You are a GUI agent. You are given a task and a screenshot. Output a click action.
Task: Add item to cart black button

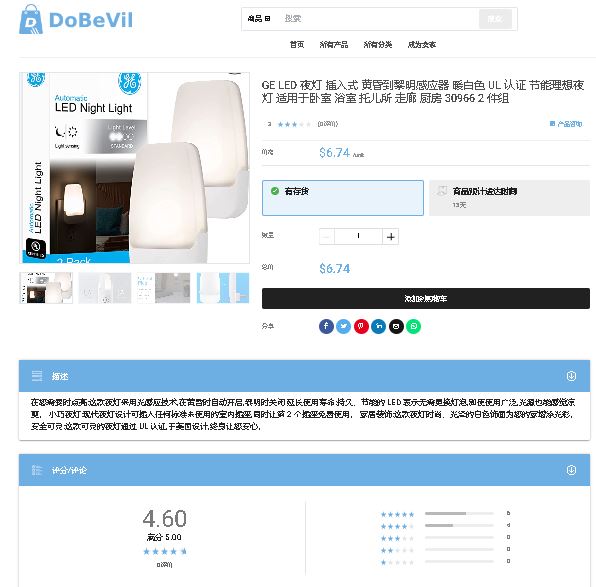pyautogui.click(x=426, y=298)
